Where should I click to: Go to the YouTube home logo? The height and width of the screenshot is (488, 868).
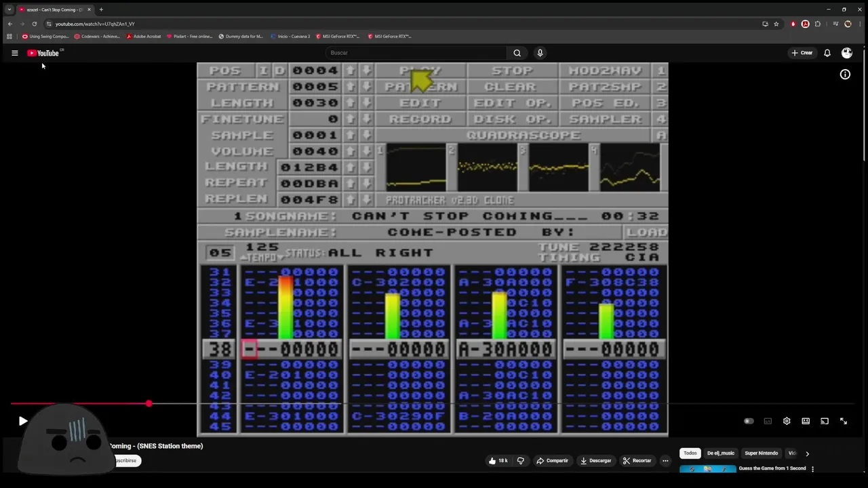click(45, 53)
